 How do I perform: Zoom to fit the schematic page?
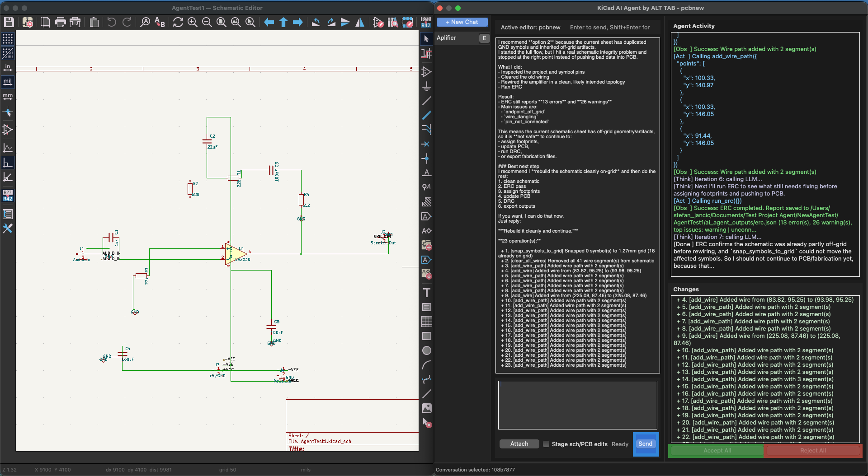point(222,22)
